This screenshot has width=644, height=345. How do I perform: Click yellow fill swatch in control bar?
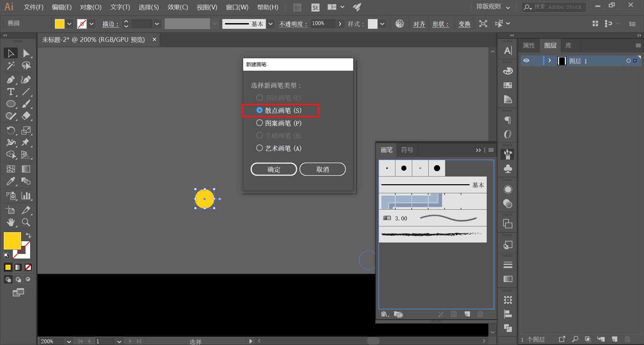coord(60,24)
